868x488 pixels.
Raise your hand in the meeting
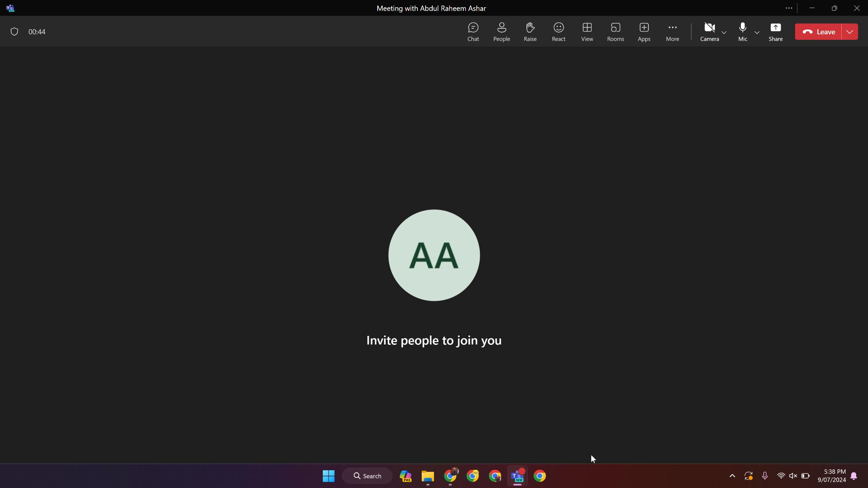[x=530, y=32]
